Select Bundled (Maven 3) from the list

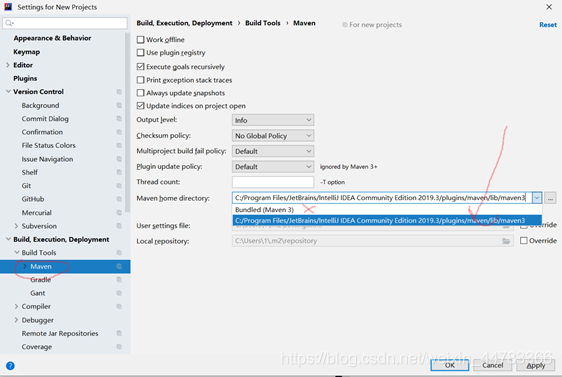tap(387, 210)
